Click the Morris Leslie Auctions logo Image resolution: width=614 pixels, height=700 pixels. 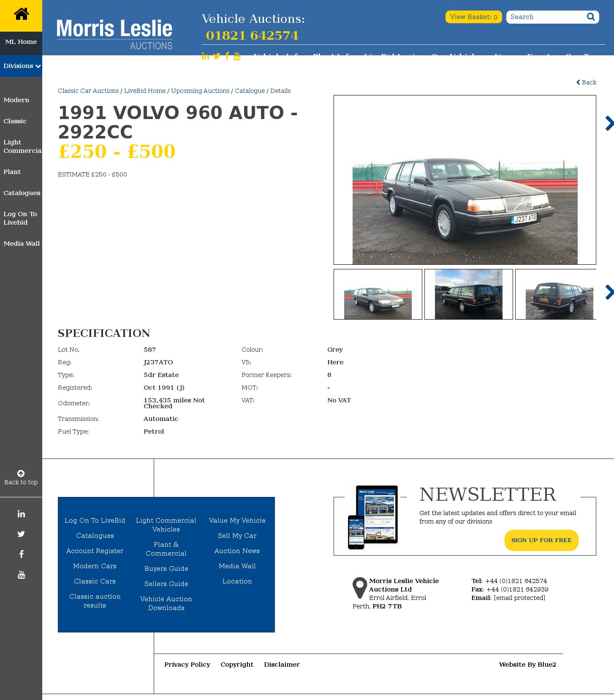pyautogui.click(x=114, y=35)
